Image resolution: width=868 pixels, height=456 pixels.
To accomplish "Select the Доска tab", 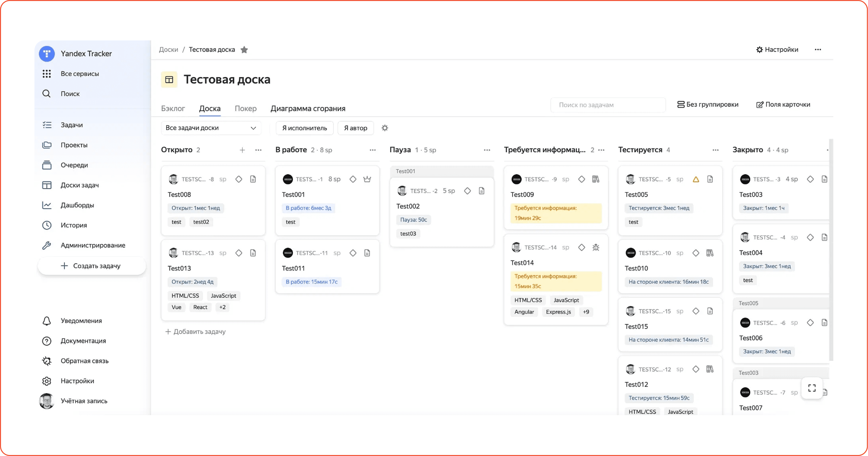I will point(210,109).
